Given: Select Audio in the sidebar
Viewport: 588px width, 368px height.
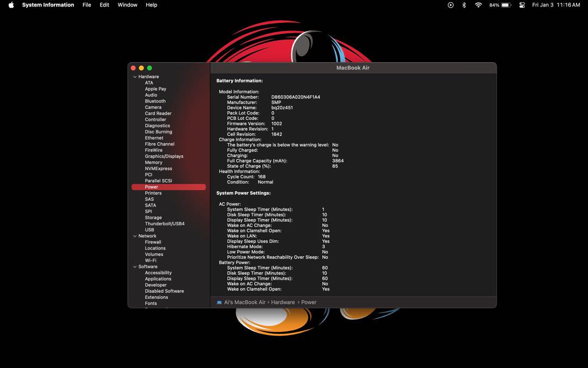Looking at the screenshot, I should pyautogui.click(x=151, y=95).
